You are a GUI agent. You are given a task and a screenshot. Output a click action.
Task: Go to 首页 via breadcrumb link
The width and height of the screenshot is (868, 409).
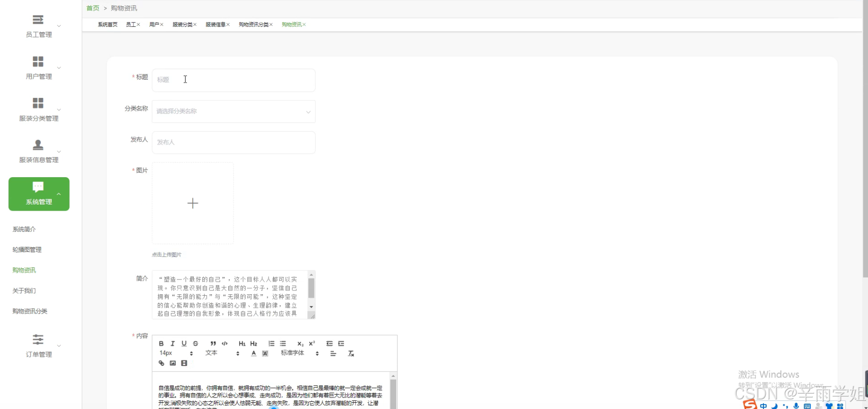93,8
